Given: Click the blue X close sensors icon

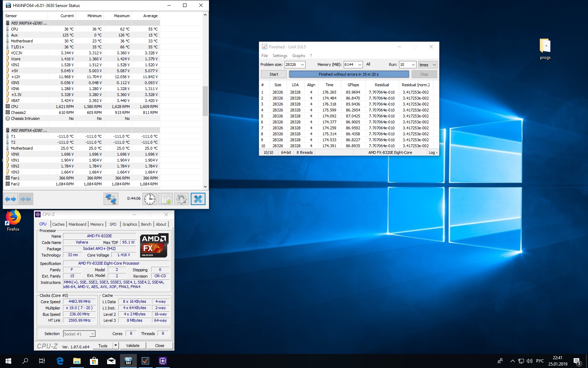Looking at the screenshot, I should [198, 199].
